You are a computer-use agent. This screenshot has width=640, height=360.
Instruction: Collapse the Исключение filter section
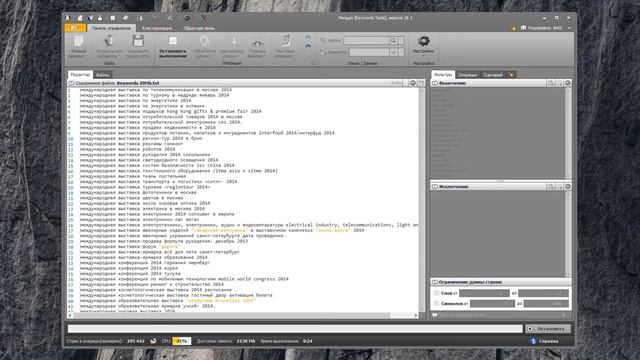click(x=435, y=187)
